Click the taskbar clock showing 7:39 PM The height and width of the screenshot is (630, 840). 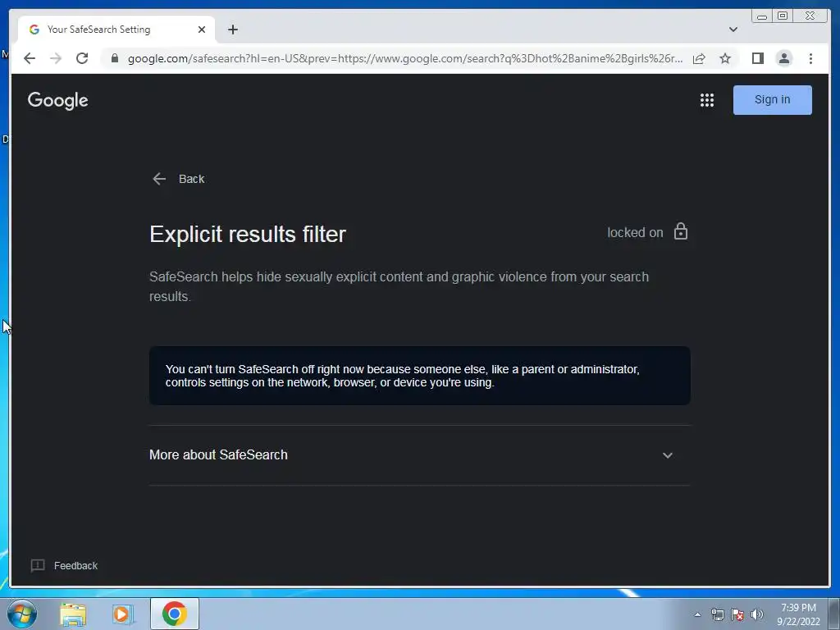[x=798, y=614]
